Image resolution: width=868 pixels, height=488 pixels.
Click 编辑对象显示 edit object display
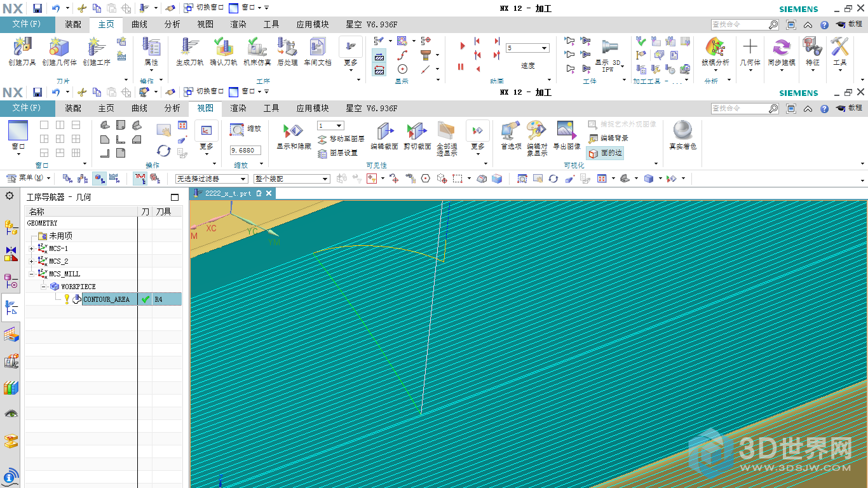pos(536,131)
